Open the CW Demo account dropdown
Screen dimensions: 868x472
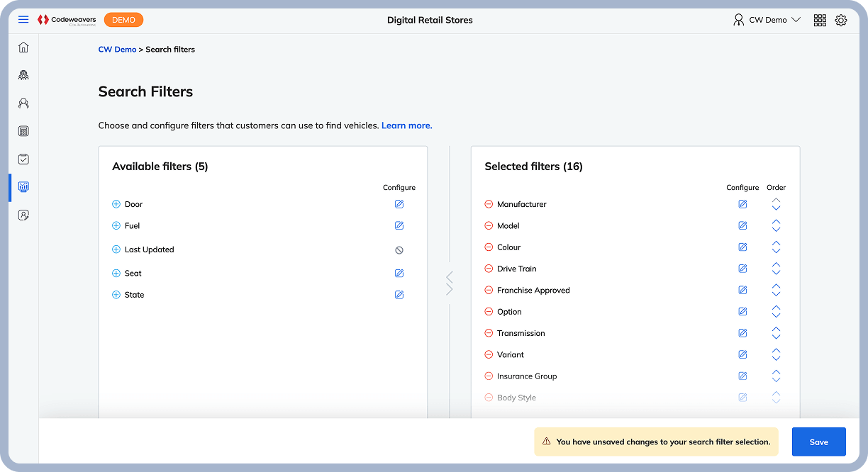pos(767,20)
